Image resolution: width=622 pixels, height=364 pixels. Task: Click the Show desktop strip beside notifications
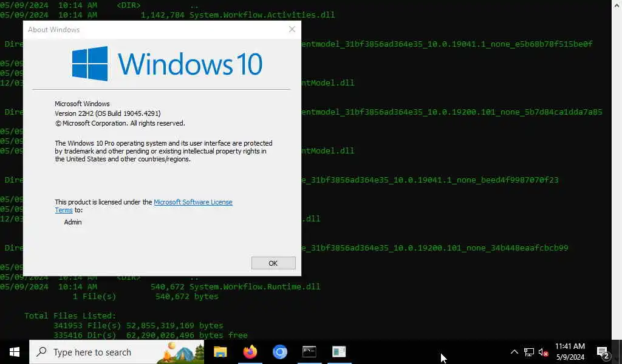[x=620, y=352]
